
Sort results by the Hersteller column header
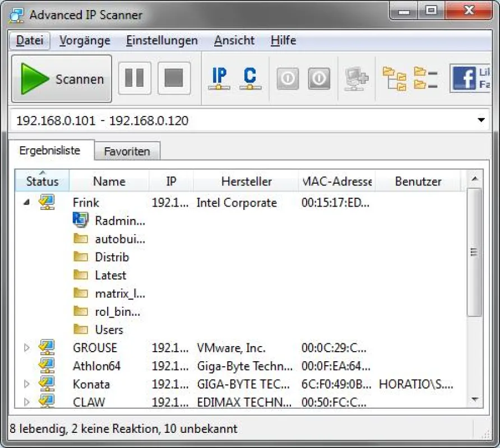246,181
